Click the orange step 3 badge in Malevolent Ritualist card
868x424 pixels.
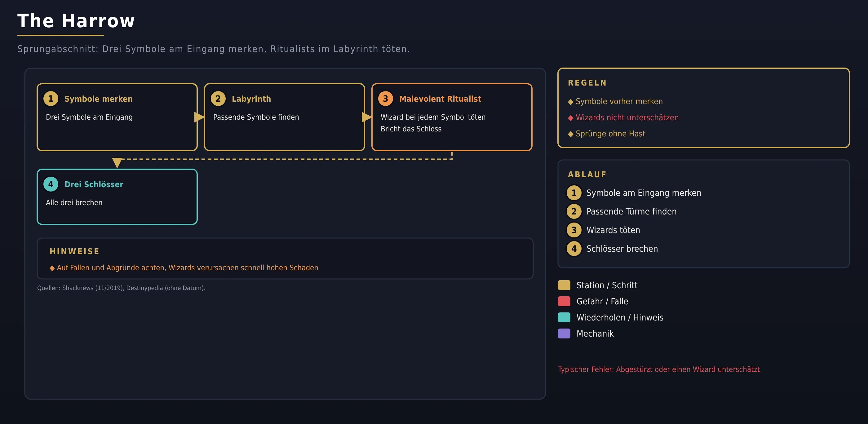click(x=385, y=99)
